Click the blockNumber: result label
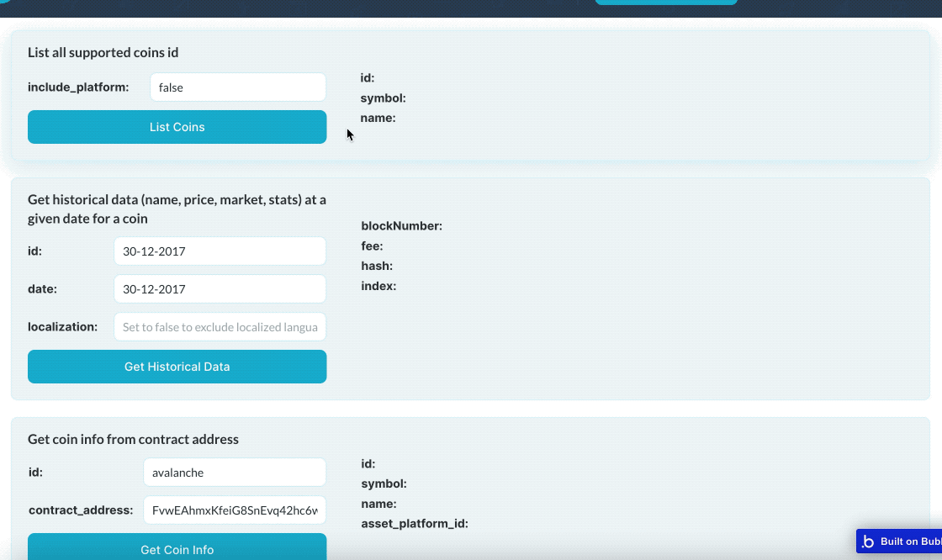This screenshot has height=560, width=942. click(401, 226)
